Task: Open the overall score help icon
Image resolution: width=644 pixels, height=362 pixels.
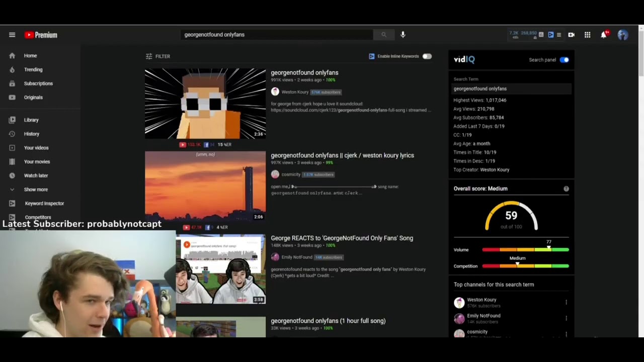Action: coord(566,189)
